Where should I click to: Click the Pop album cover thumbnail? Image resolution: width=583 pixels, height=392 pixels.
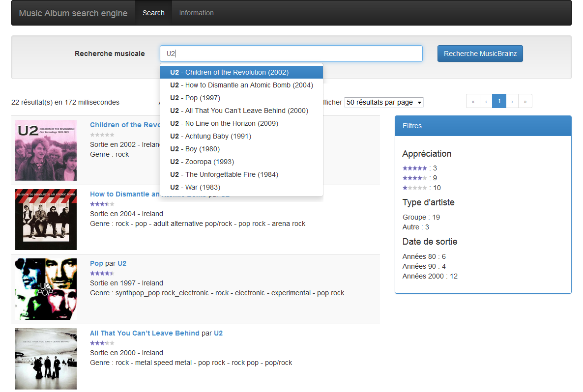pyautogui.click(x=46, y=289)
